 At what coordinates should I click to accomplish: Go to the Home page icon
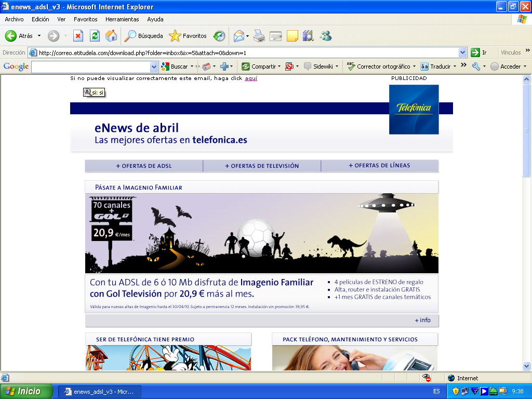[x=111, y=36]
